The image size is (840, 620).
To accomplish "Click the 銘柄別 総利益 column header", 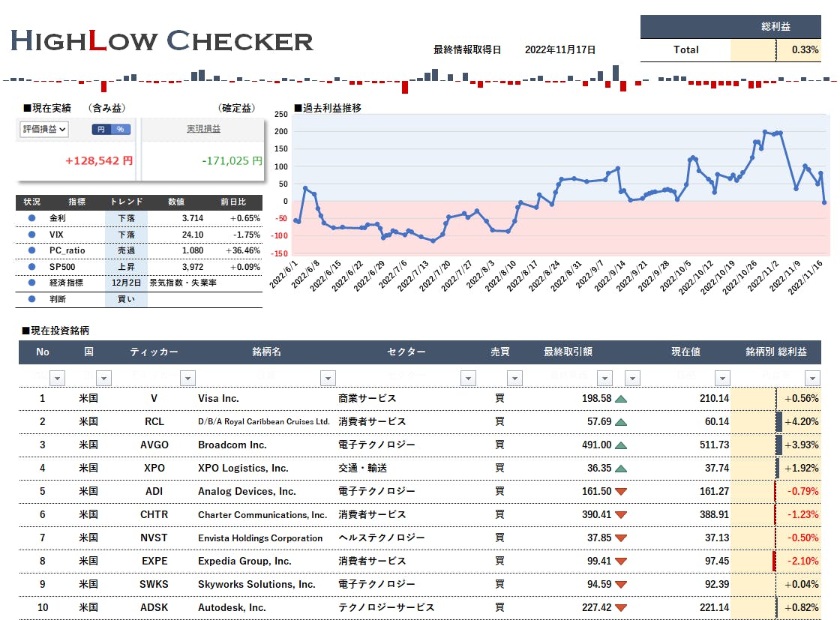I will pos(775,352).
